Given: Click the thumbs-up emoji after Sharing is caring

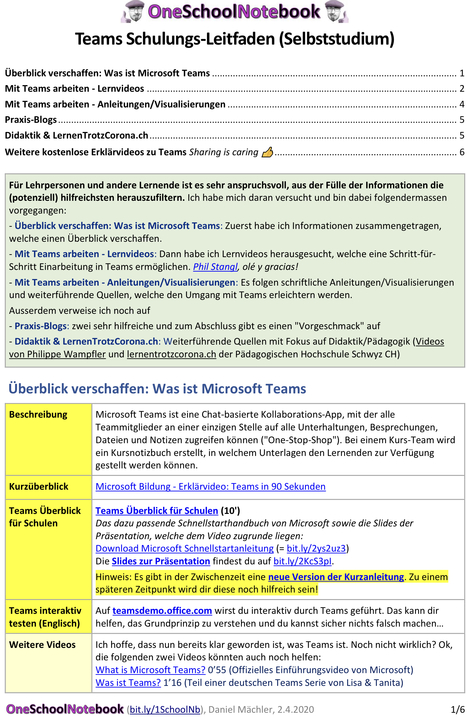Looking at the screenshot, I should (x=267, y=152).
